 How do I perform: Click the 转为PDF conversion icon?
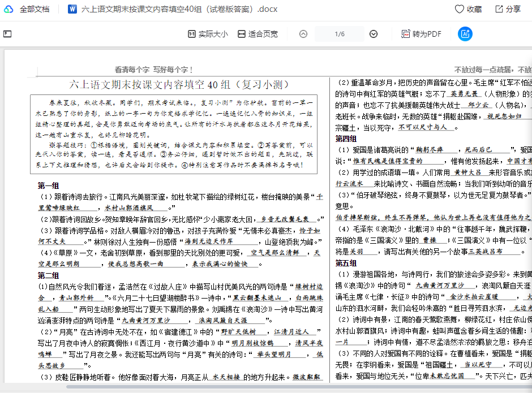[x=405, y=34]
